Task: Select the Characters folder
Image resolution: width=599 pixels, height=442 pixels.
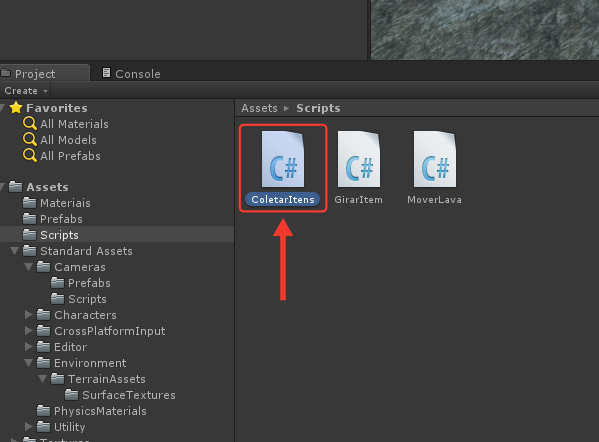Action: [85, 315]
